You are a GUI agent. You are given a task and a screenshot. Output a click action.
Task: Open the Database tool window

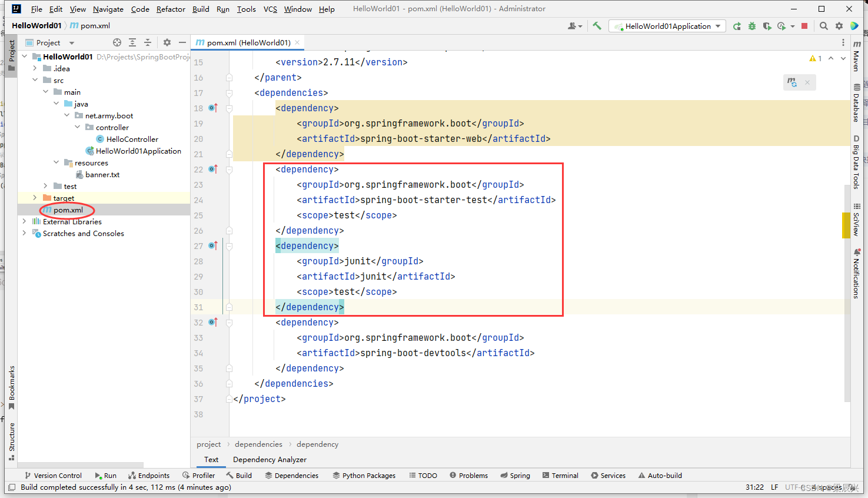coord(857,102)
